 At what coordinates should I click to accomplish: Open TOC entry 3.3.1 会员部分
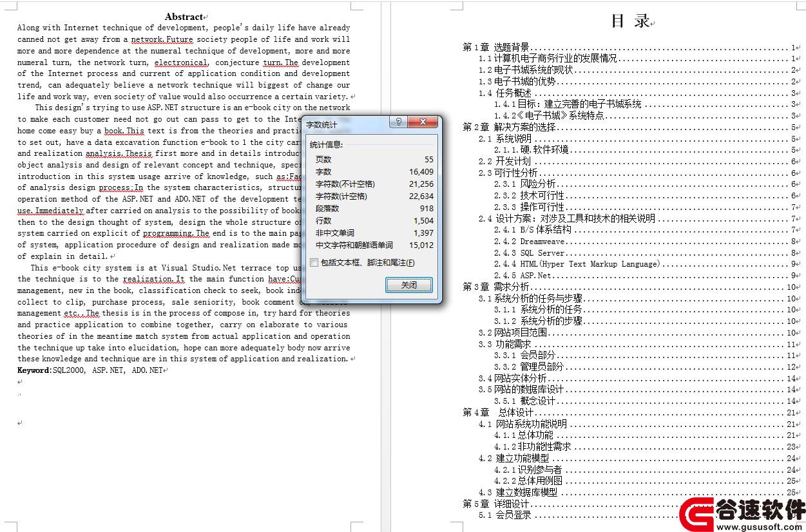(646, 356)
